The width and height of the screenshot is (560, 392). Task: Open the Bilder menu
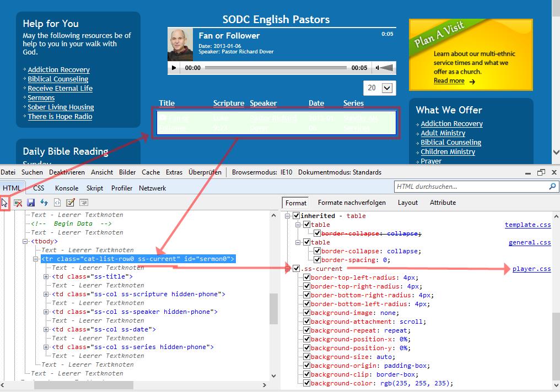click(127, 172)
